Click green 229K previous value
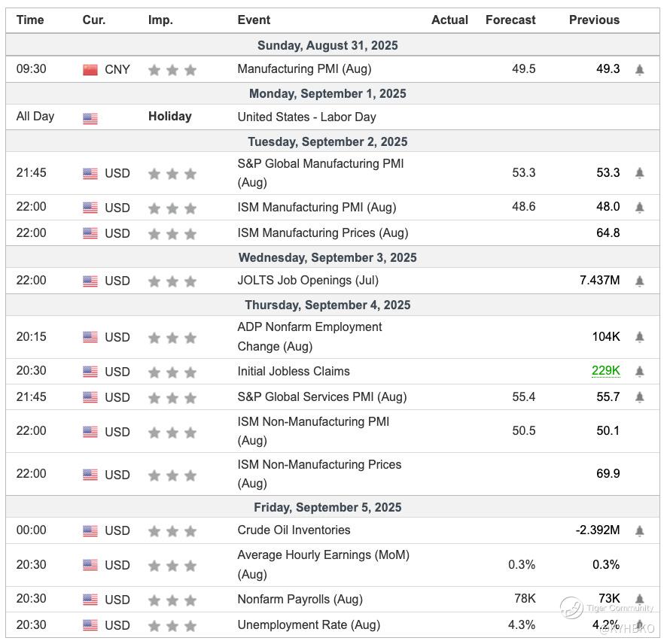This screenshot has height=644, width=667. tap(605, 371)
